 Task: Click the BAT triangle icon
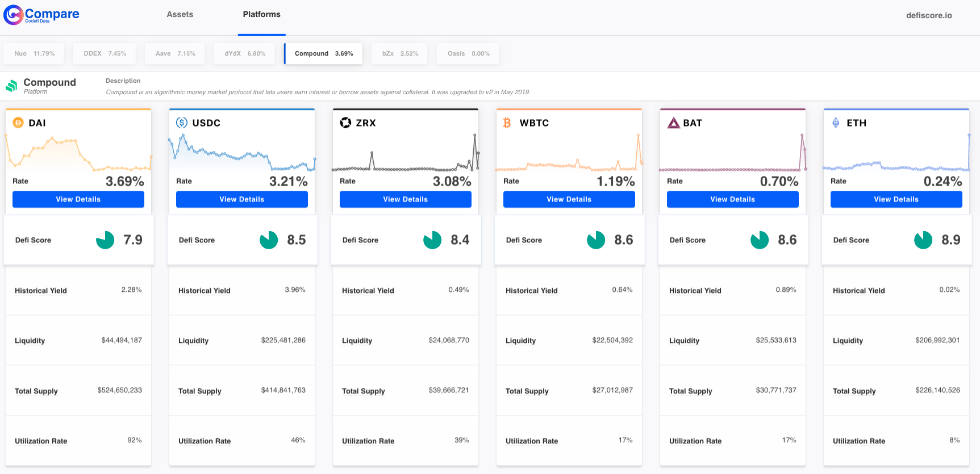(x=674, y=123)
